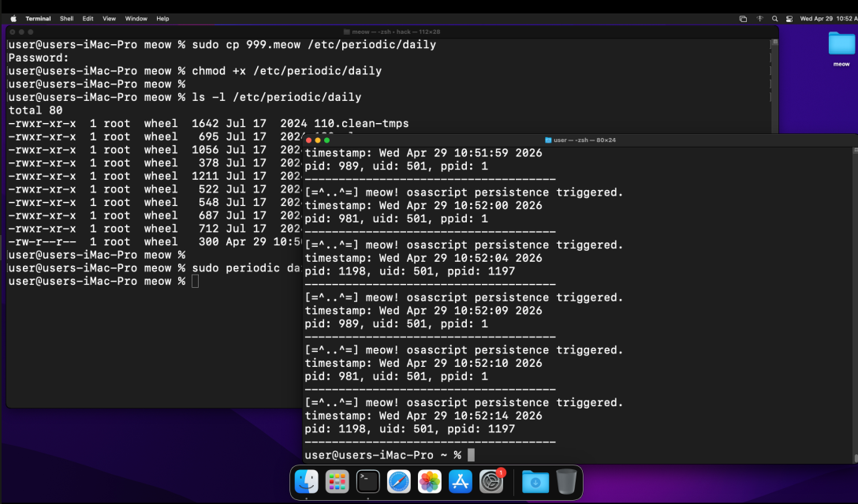Open System Settings with the notification badge
The width and height of the screenshot is (858, 504).
click(491, 482)
